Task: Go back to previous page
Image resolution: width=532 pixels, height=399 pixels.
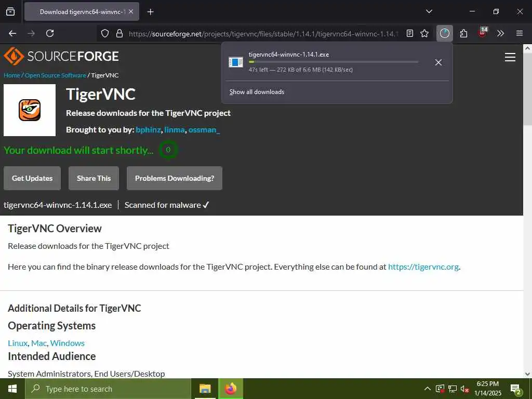Action: tap(12, 33)
